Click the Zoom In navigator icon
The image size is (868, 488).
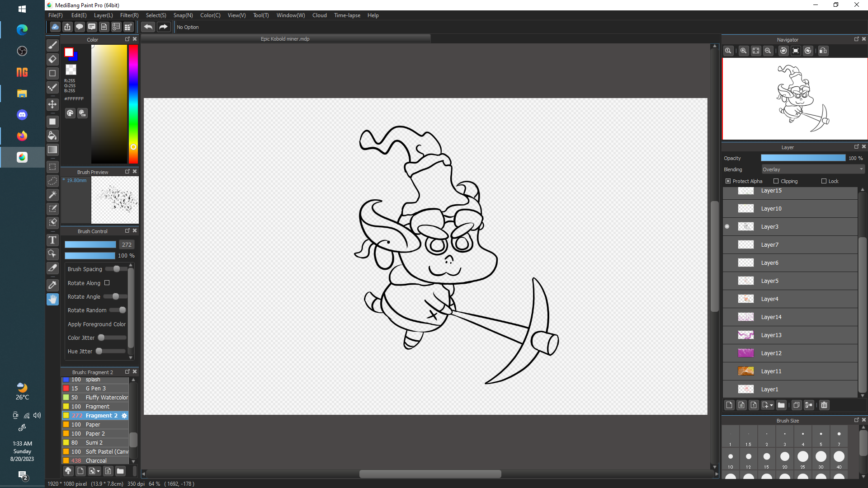coord(743,51)
